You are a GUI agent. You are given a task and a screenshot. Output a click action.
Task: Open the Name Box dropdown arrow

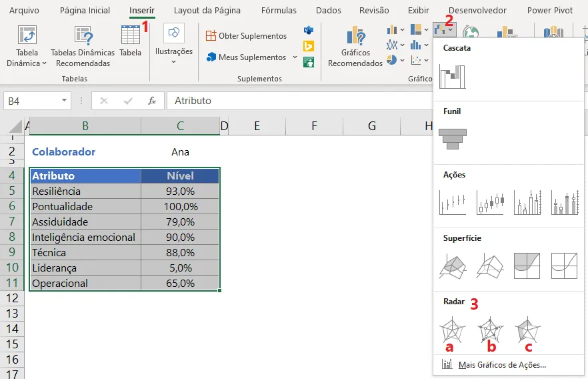[x=64, y=101]
